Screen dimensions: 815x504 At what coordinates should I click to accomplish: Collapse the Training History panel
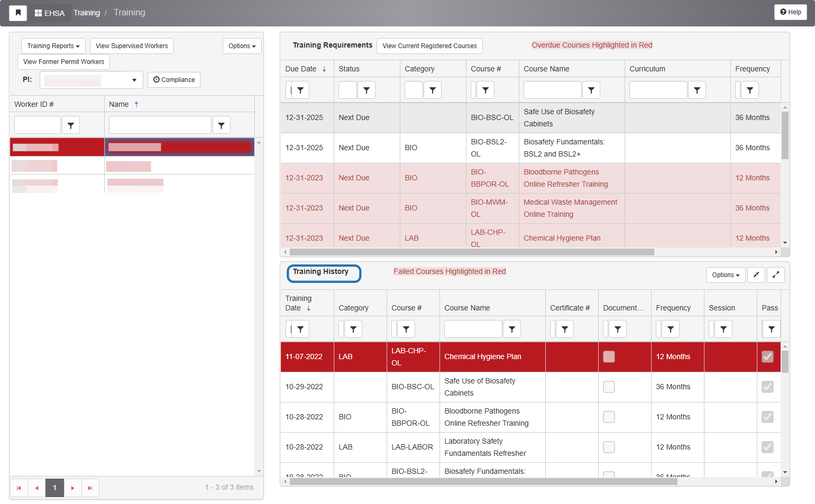click(x=756, y=275)
